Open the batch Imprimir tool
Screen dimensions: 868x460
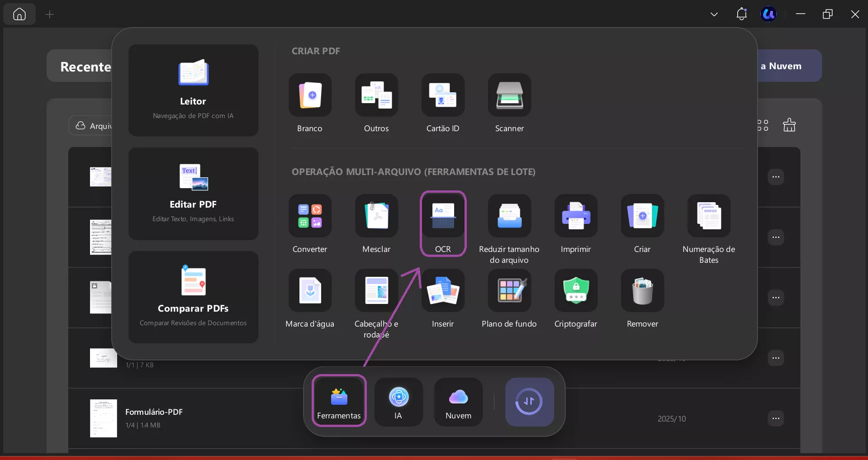pos(576,224)
